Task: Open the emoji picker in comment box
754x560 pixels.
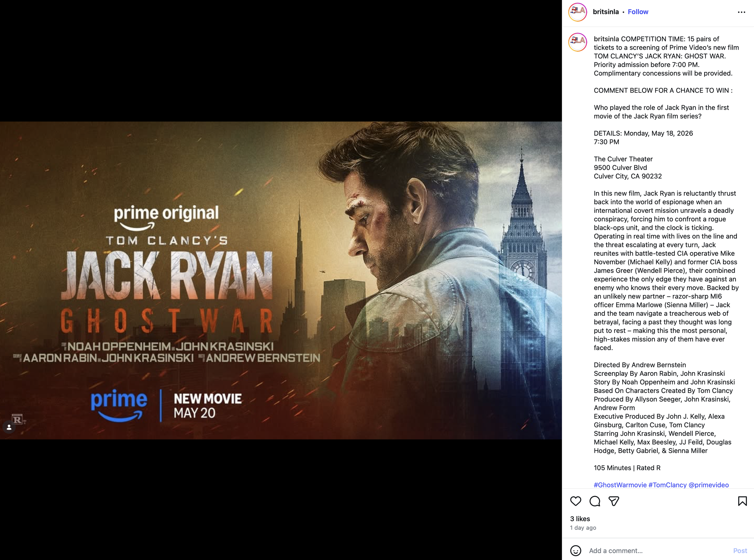Action: 575,551
